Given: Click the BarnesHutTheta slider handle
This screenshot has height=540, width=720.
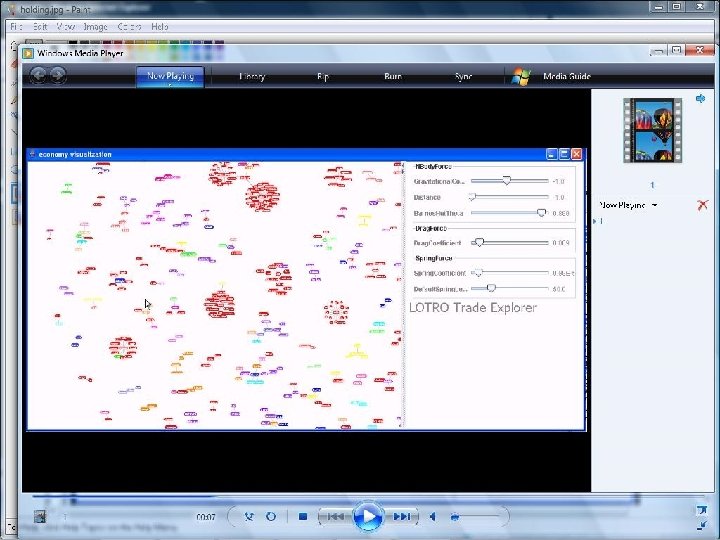Looking at the screenshot, I should click(542, 213).
